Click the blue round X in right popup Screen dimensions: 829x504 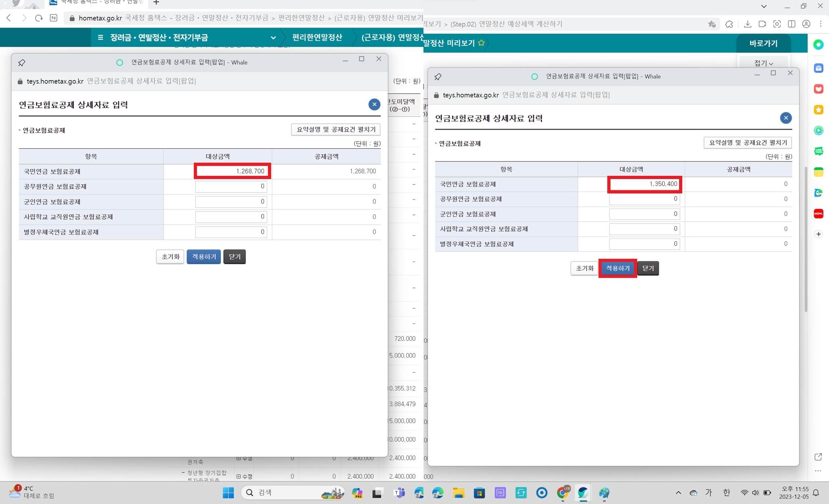click(785, 118)
